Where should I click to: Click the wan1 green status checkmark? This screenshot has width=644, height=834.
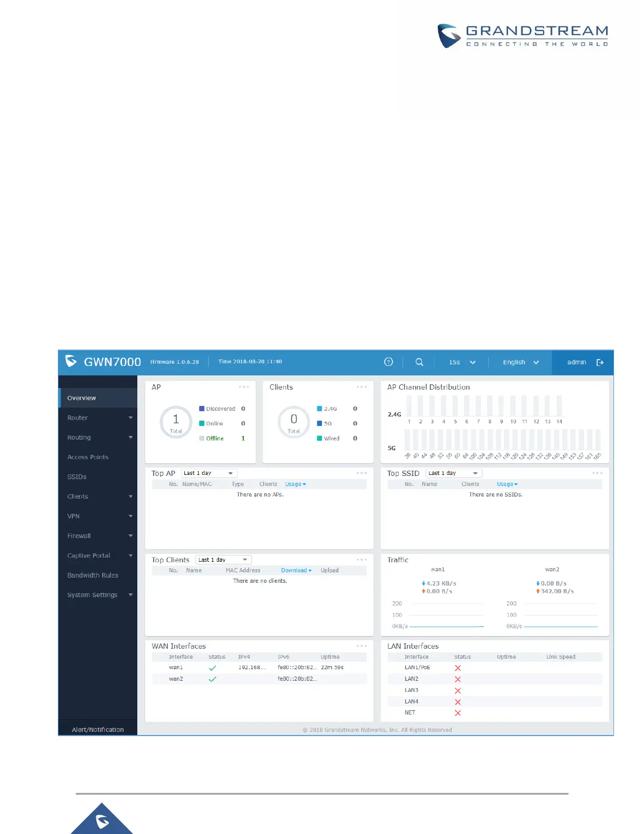click(x=213, y=668)
